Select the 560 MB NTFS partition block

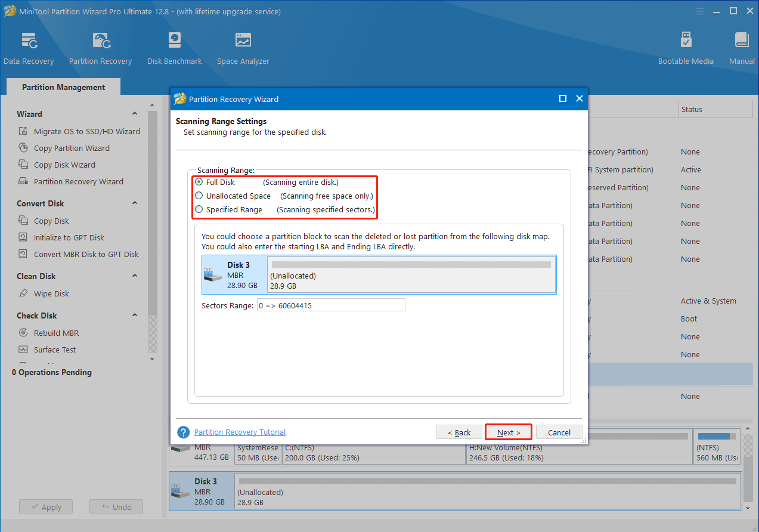coord(717,446)
